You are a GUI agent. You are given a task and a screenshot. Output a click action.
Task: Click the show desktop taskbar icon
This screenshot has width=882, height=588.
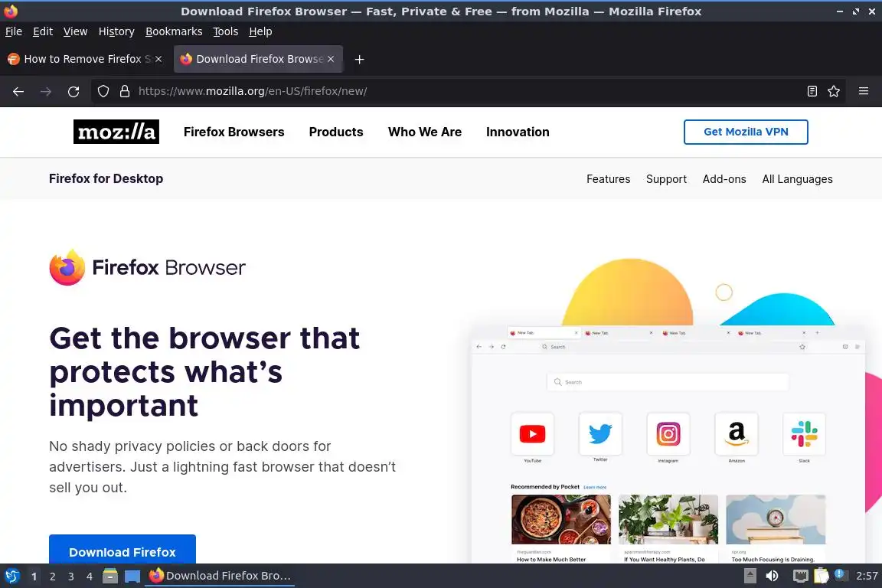click(132, 576)
